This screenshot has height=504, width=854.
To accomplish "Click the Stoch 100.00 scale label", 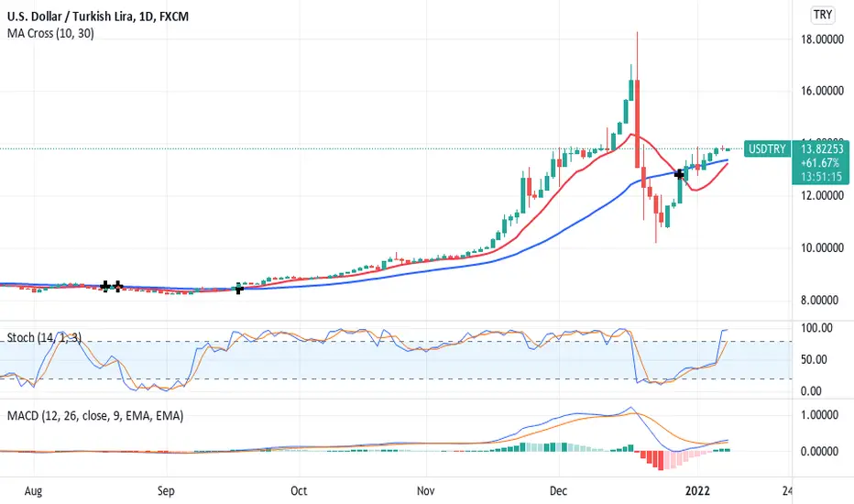I will tap(816, 328).
